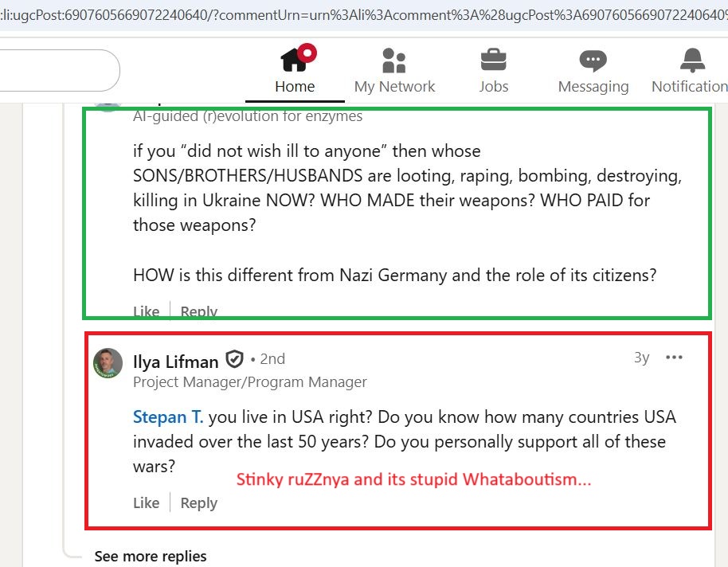Click the Project Manager/Program Manager headline

[249, 382]
